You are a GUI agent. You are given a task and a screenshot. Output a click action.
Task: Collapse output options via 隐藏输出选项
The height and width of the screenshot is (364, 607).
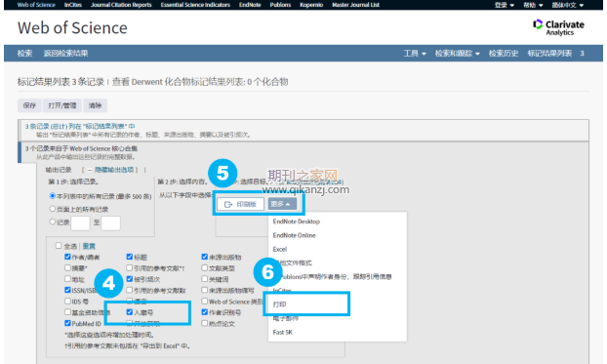coord(115,170)
